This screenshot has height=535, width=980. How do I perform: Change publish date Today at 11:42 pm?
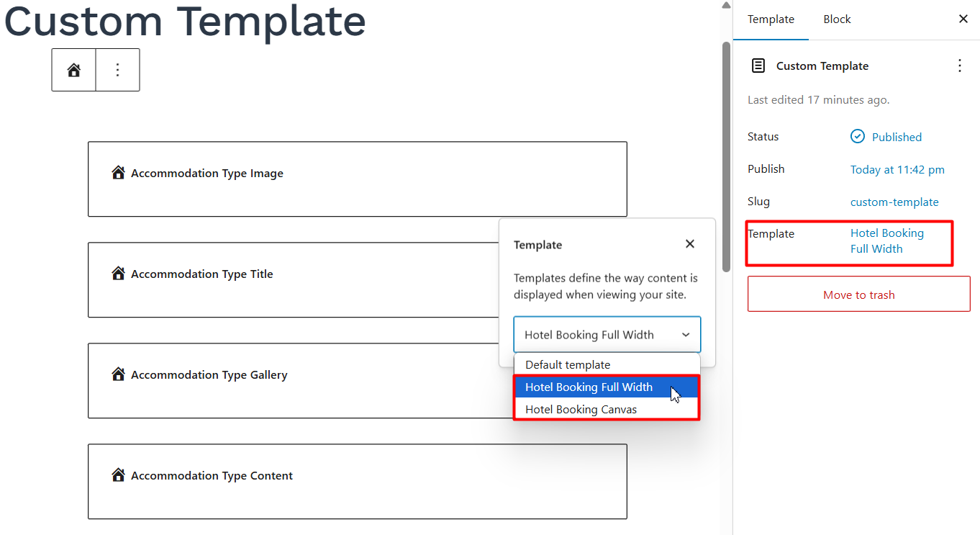(897, 170)
